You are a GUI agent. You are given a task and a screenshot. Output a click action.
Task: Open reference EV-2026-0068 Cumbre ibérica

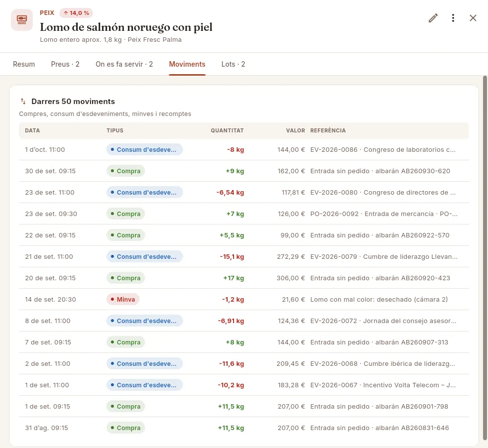(382, 364)
